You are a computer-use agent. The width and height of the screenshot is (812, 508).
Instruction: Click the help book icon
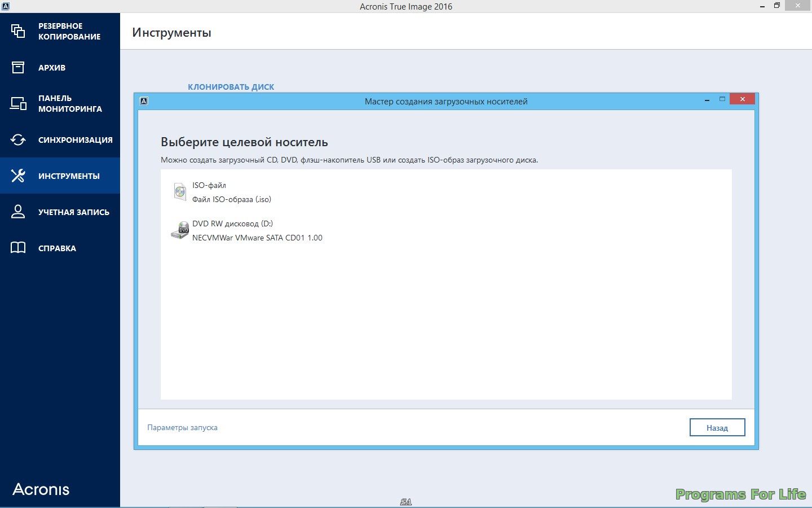(18, 248)
